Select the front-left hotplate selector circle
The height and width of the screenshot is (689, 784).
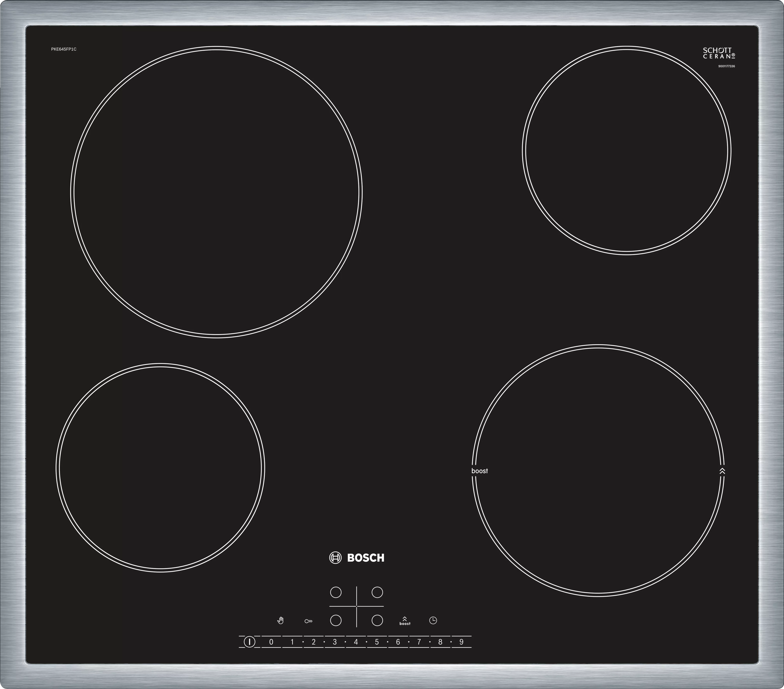point(336,620)
